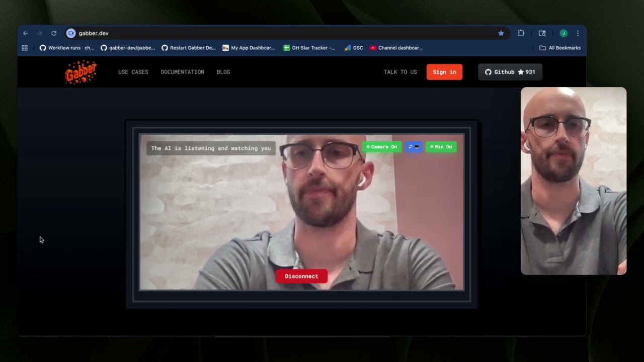
Task: Open the BLOG nav item
Action: click(x=223, y=72)
